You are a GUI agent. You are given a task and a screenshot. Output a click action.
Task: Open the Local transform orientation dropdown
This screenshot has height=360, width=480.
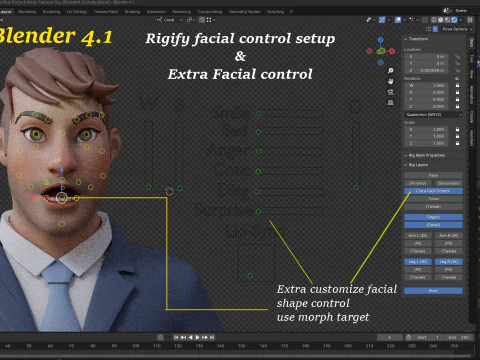169,20
